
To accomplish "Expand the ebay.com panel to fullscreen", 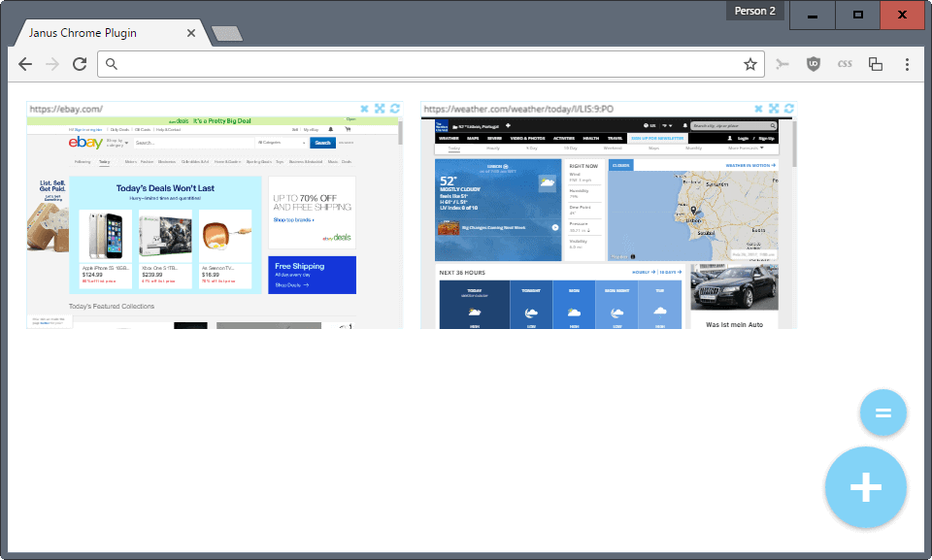I will pos(380,109).
